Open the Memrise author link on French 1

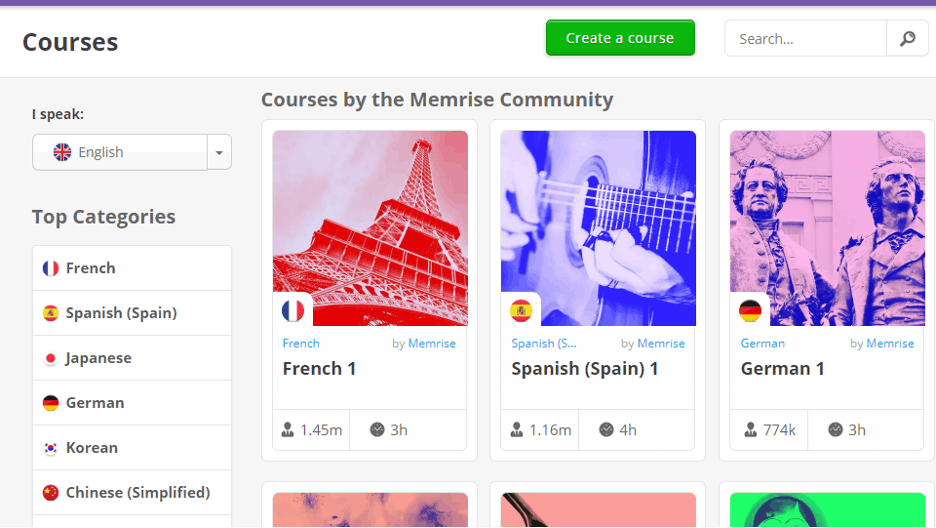pyautogui.click(x=432, y=344)
